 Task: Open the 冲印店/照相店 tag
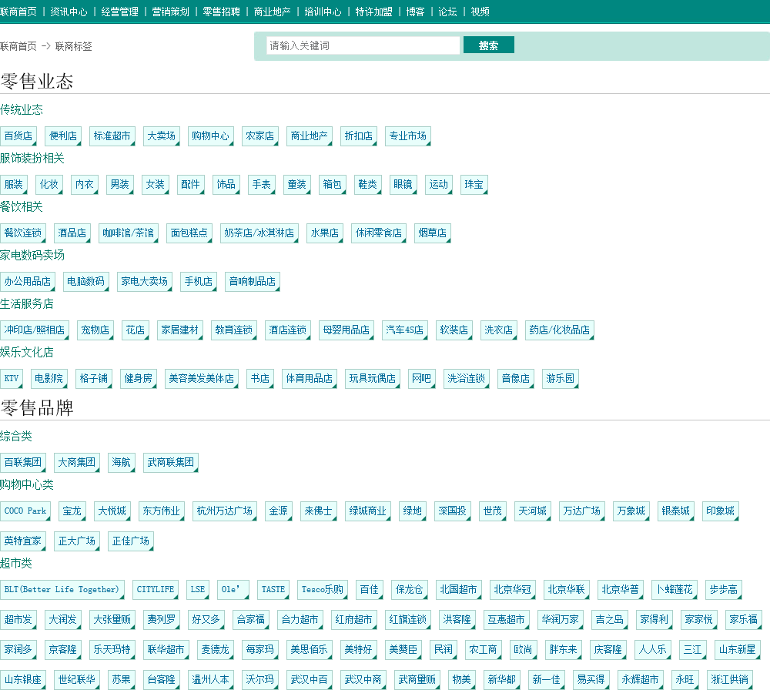point(35,330)
